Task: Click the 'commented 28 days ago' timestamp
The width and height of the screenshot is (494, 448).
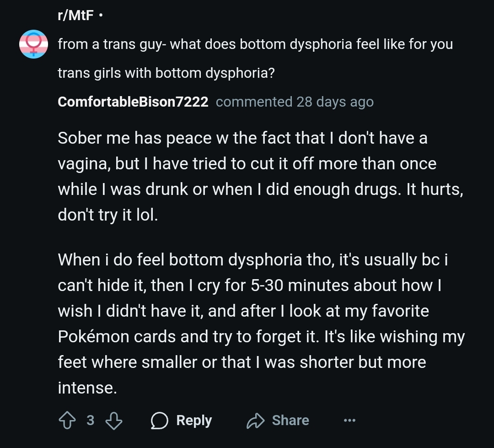Action: tap(295, 102)
